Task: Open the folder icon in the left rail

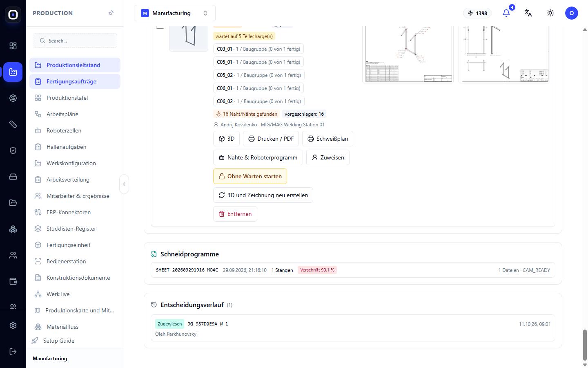Action: pos(13,203)
